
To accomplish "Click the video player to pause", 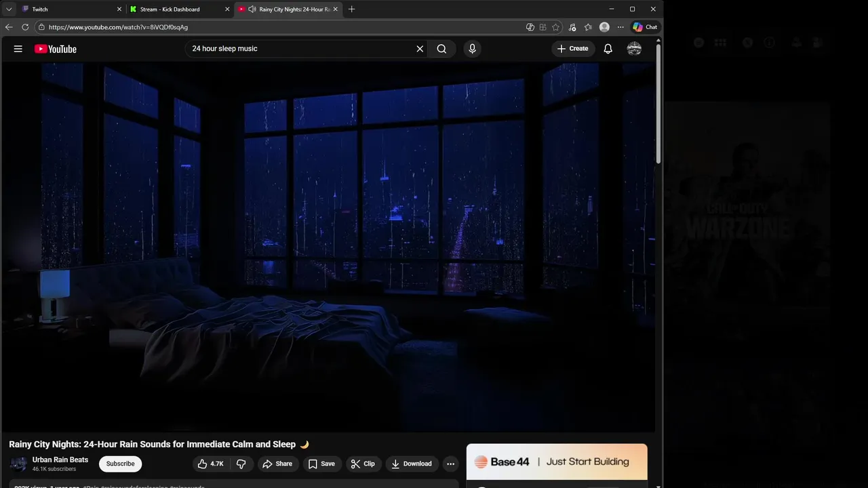I will coord(328,247).
